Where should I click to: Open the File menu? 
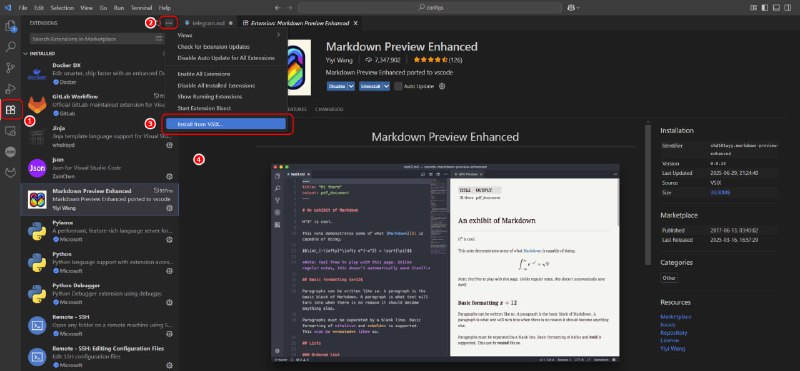[23, 8]
